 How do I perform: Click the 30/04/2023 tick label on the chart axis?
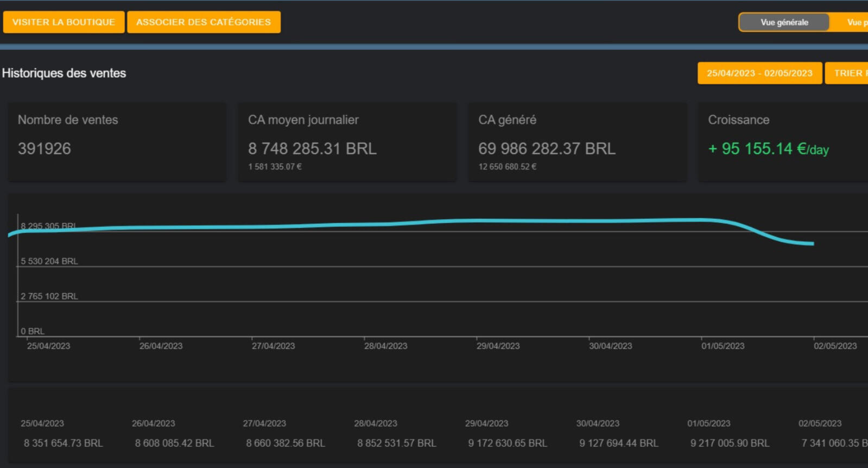pyautogui.click(x=610, y=346)
